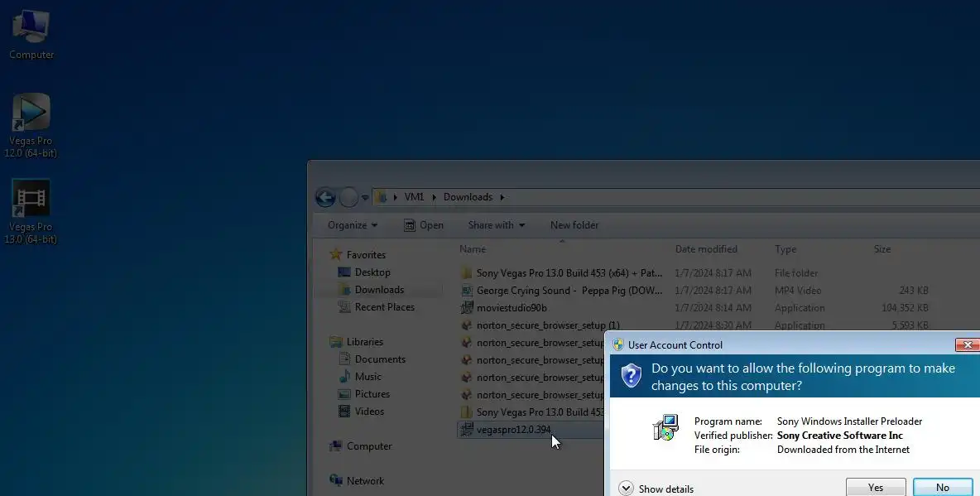Click the Videos library icon
Screen dimensions: 980x496
(x=343, y=412)
